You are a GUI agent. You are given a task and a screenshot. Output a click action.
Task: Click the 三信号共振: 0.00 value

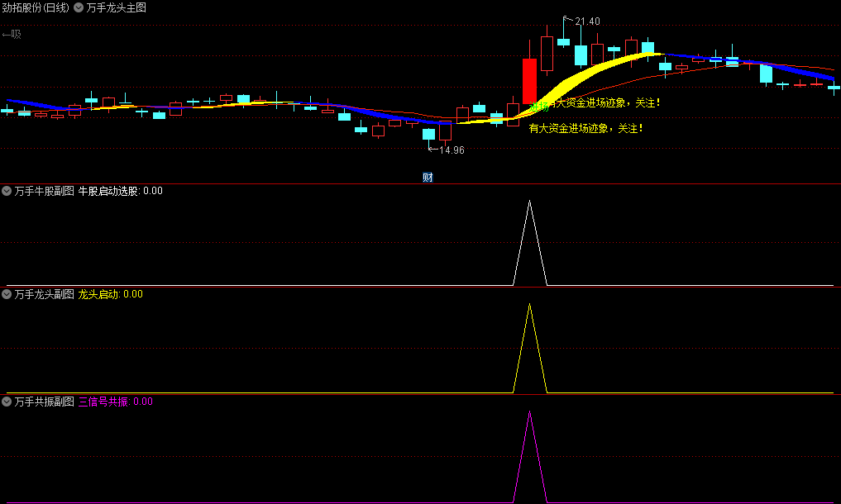click(115, 401)
